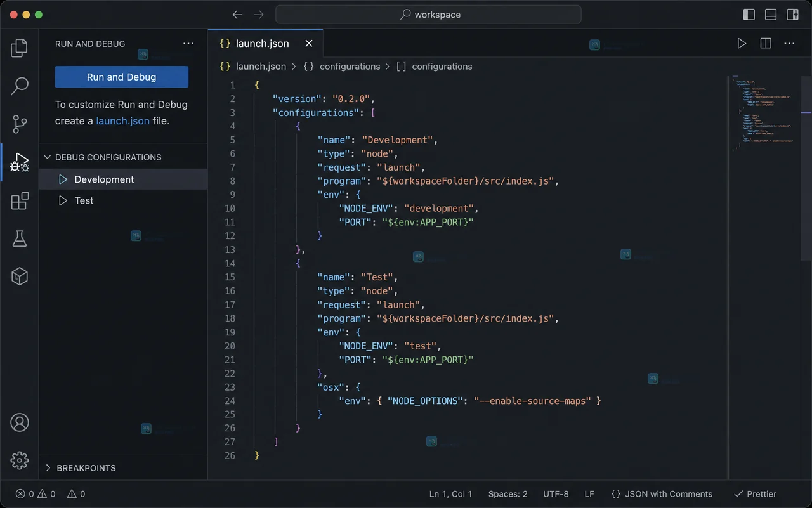The width and height of the screenshot is (812, 508).
Task: Open the Manage gear icon
Action: pos(20,460)
